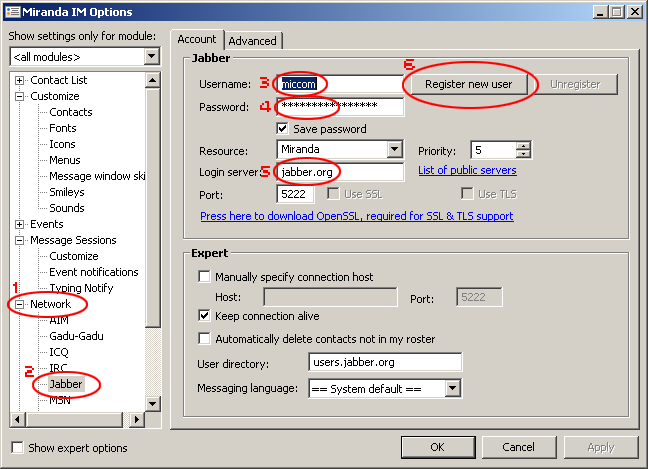Click the Cancel button
The width and height of the screenshot is (648, 469).
(518, 447)
